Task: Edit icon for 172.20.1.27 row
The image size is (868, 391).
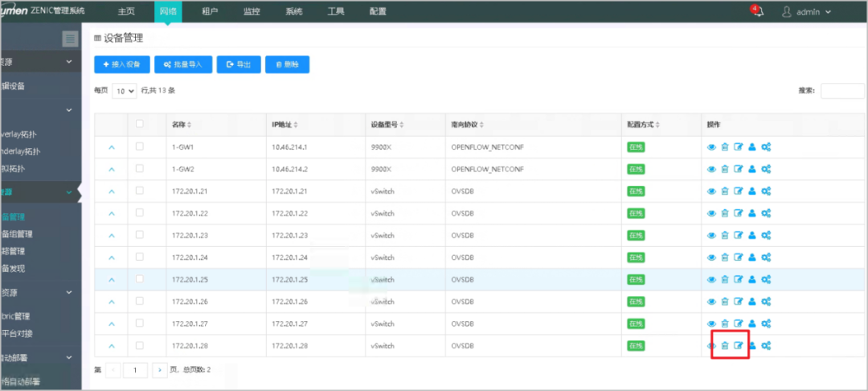Action: click(x=738, y=323)
